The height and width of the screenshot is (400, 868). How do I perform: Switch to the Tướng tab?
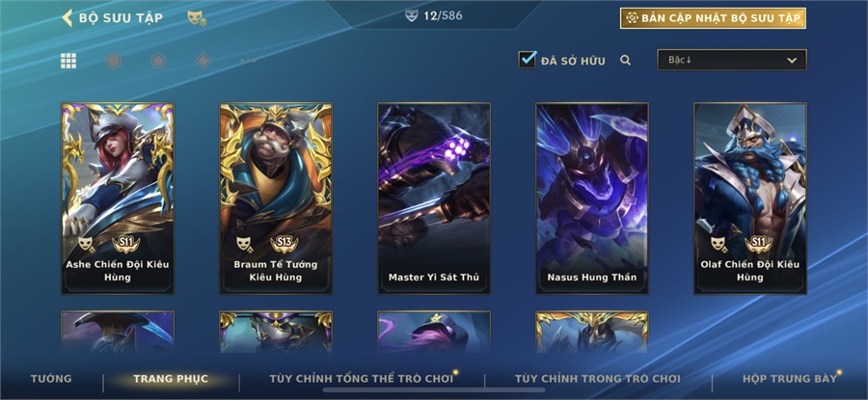click(x=51, y=379)
